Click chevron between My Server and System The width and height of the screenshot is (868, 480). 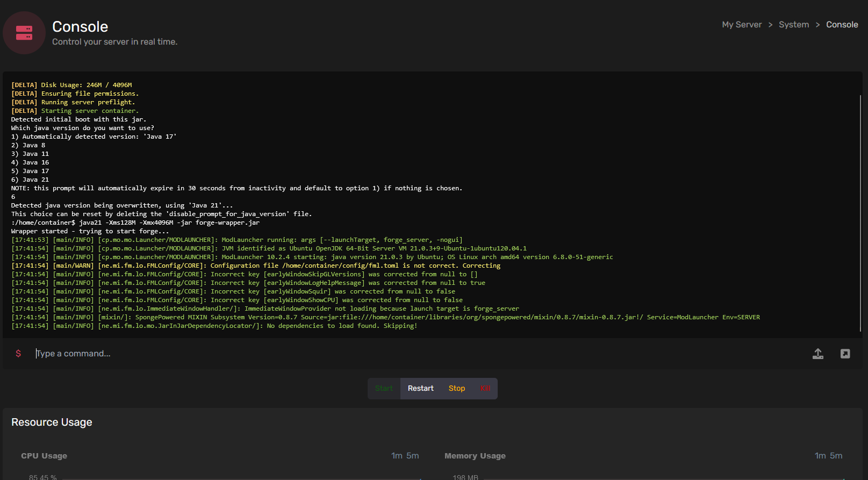coord(770,25)
